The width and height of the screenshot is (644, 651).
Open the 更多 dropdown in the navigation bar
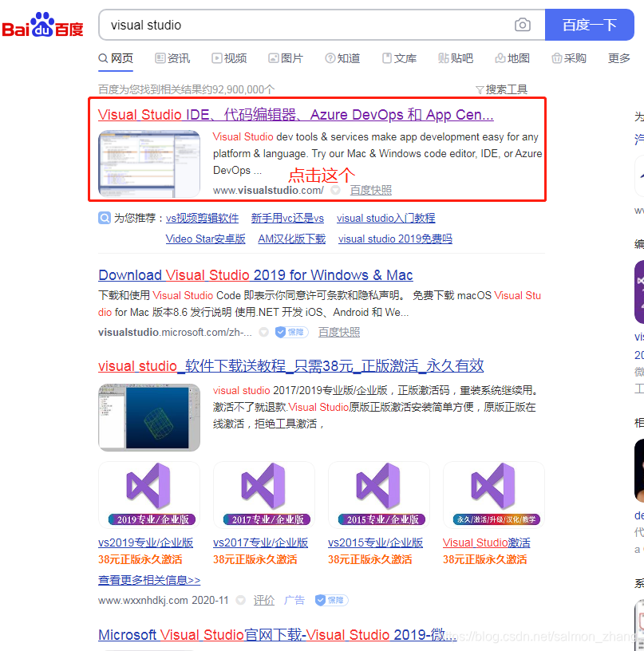tap(618, 58)
